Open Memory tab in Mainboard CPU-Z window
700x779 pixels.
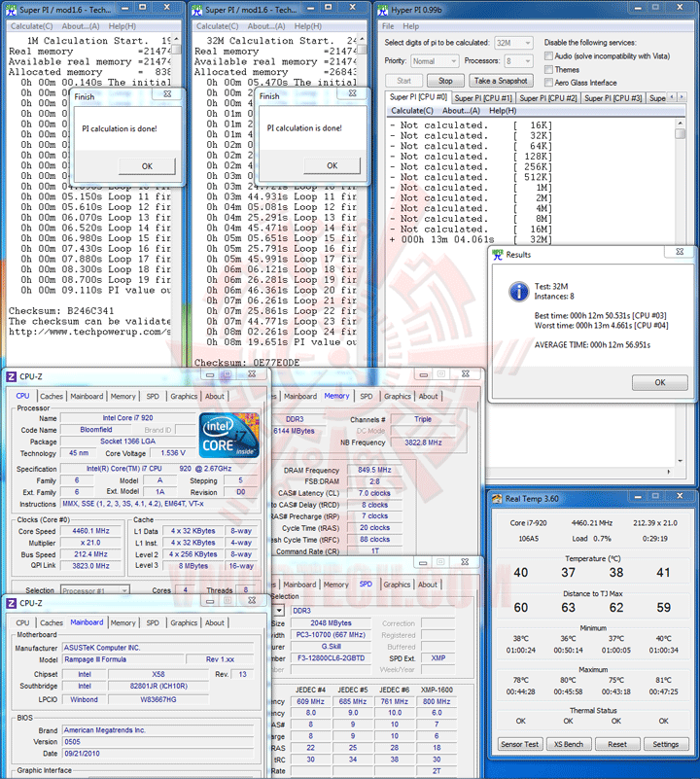[122, 622]
